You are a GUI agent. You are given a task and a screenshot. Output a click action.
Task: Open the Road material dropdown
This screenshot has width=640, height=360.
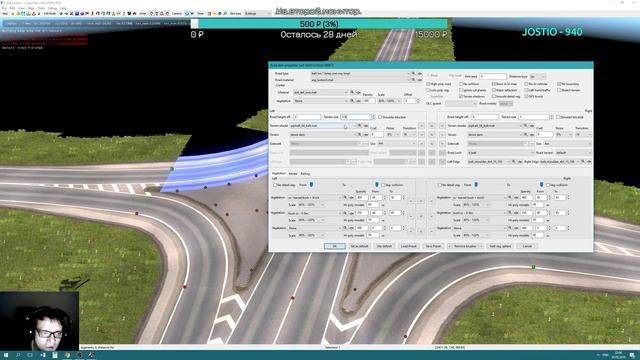pyautogui.click(x=360, y=80)
